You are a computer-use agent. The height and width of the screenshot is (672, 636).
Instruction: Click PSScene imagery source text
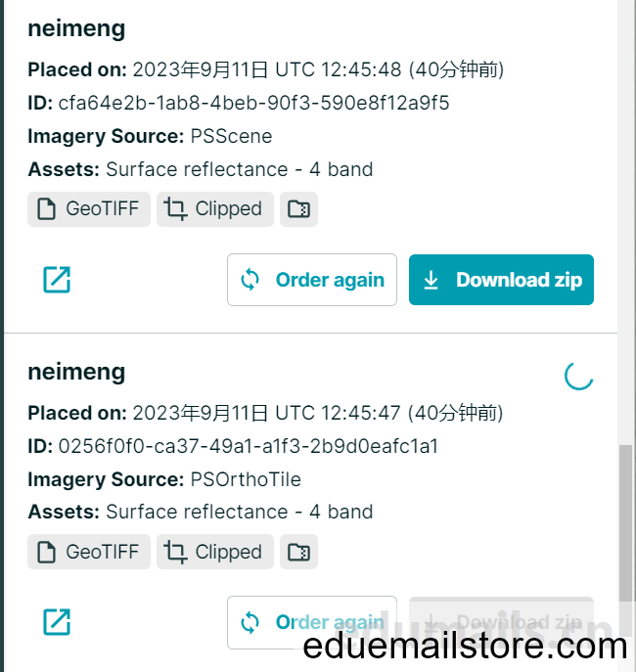(232, 136)
